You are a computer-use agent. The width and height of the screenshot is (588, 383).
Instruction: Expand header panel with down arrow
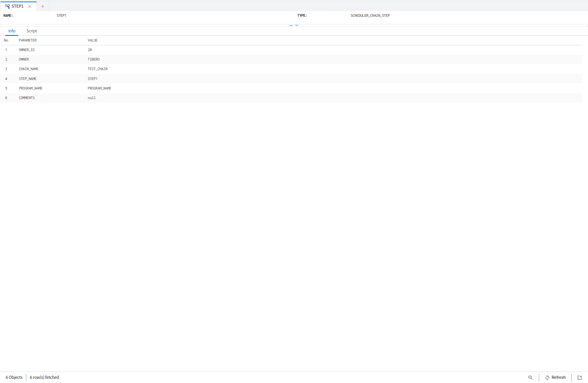point(297,25)
